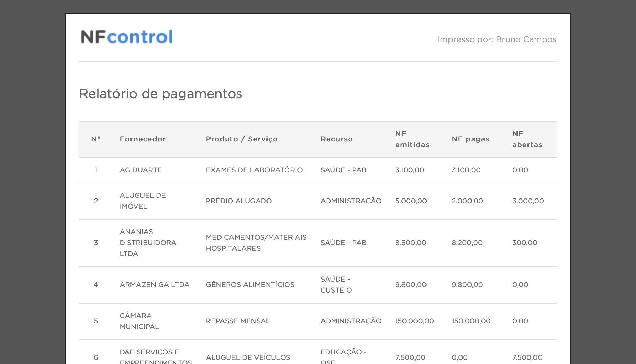Click the 'Relatório de pagamentos' heading
Viewport: 636px width, 364px height.
click(x=160, y=94)
